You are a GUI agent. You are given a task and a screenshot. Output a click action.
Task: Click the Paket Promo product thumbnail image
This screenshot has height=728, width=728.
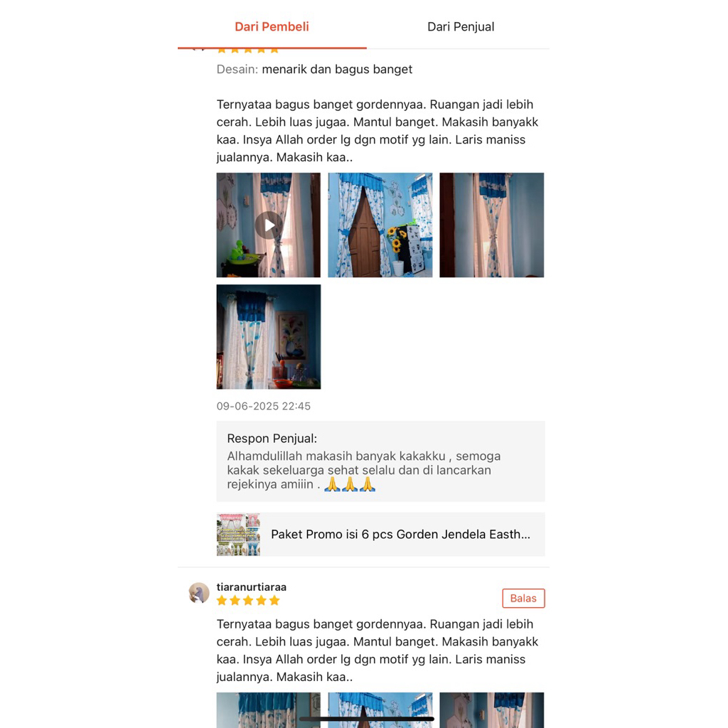pos(238,535)
